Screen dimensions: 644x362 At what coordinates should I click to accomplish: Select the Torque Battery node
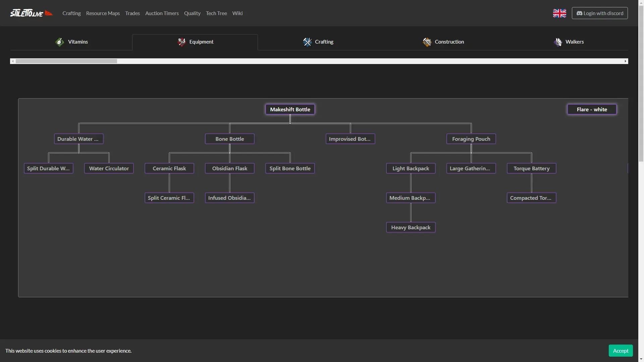pyautogui.click(x=532, y=168)
